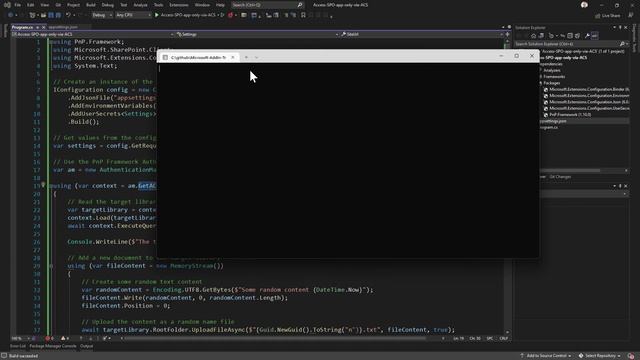Click the Undo toolbar icon
The height and width of the screenshot is (360, 640).
tap(68, 15)
